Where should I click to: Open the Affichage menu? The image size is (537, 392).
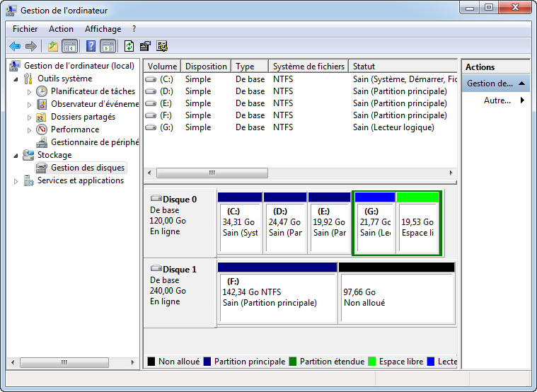point(103,29)
